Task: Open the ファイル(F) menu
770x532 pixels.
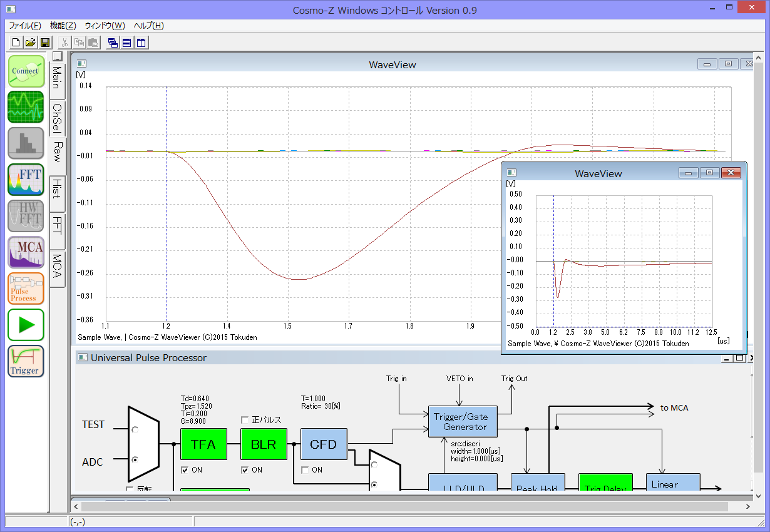Action: (x=25, y=26)
